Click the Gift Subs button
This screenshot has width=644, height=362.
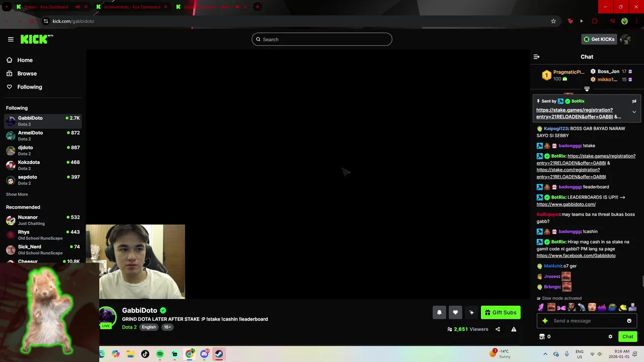(501, 312)
